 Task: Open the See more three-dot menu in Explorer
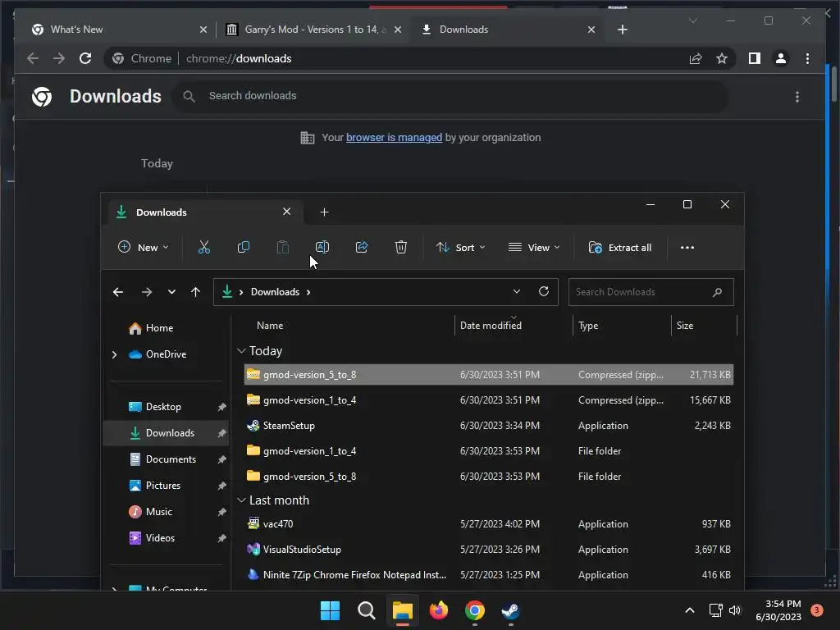coord(687,248)
